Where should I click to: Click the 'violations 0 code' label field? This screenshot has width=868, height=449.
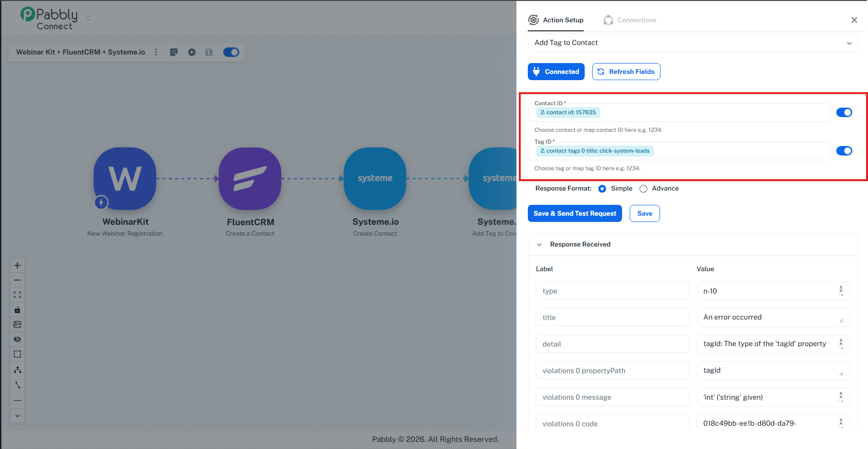point(613,422)
